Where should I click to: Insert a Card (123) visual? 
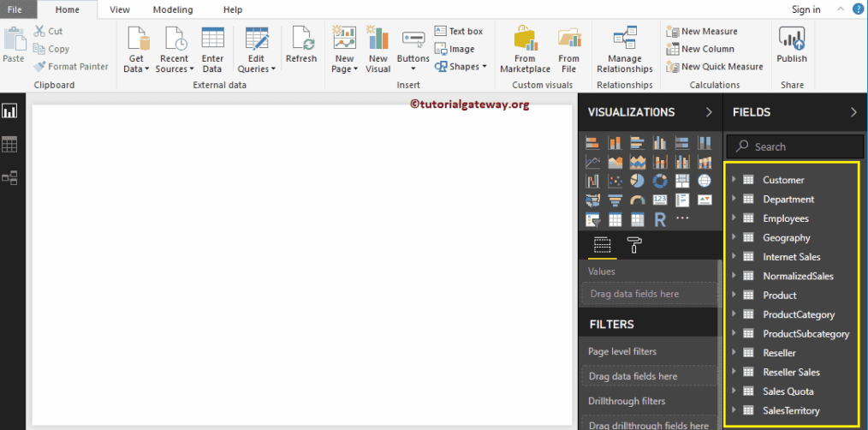[x=660, y=200]
